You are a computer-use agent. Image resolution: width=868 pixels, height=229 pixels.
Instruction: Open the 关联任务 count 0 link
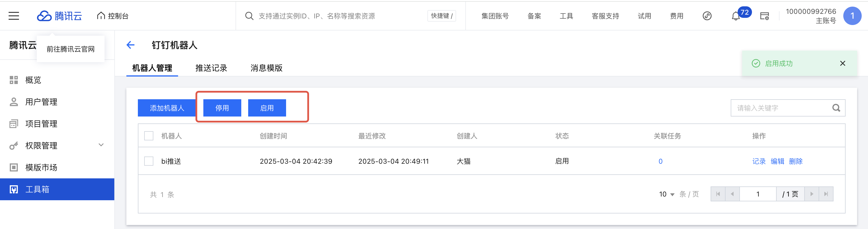660,161
